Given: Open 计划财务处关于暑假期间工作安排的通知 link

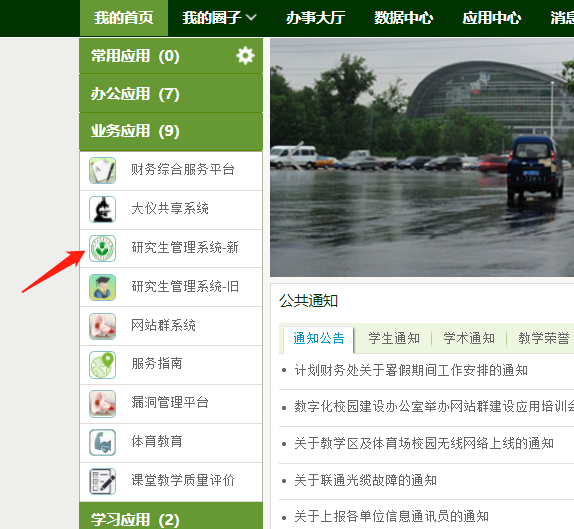Looking at the screenshot, I should (x=411, y=370).
